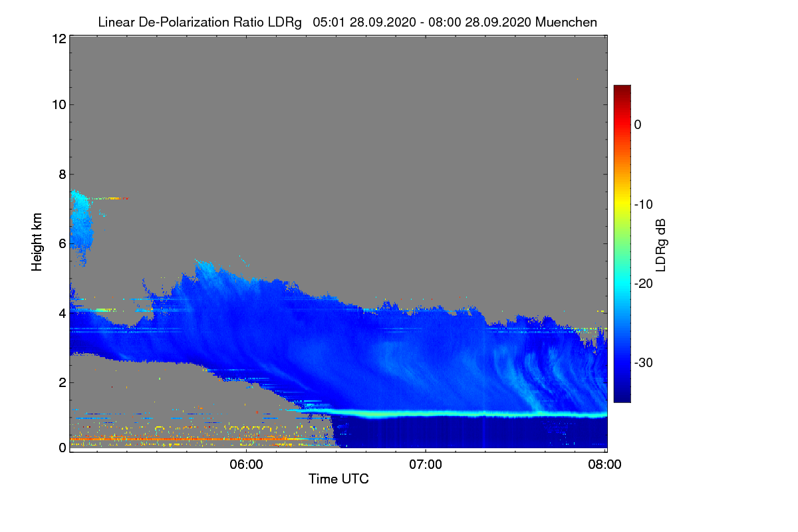Click the plot title 'Linear De-Polarization Ratio LDRg'

coord(199,22)
